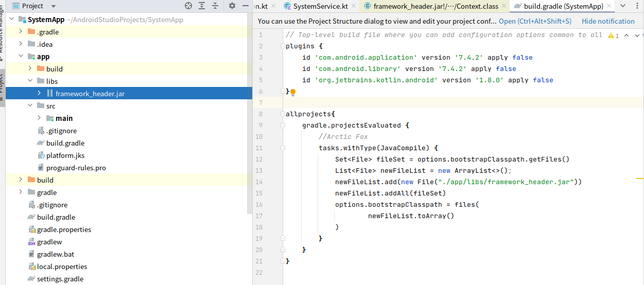
Task: Collapse the app module folder
Action: click(x=21, y=57)
